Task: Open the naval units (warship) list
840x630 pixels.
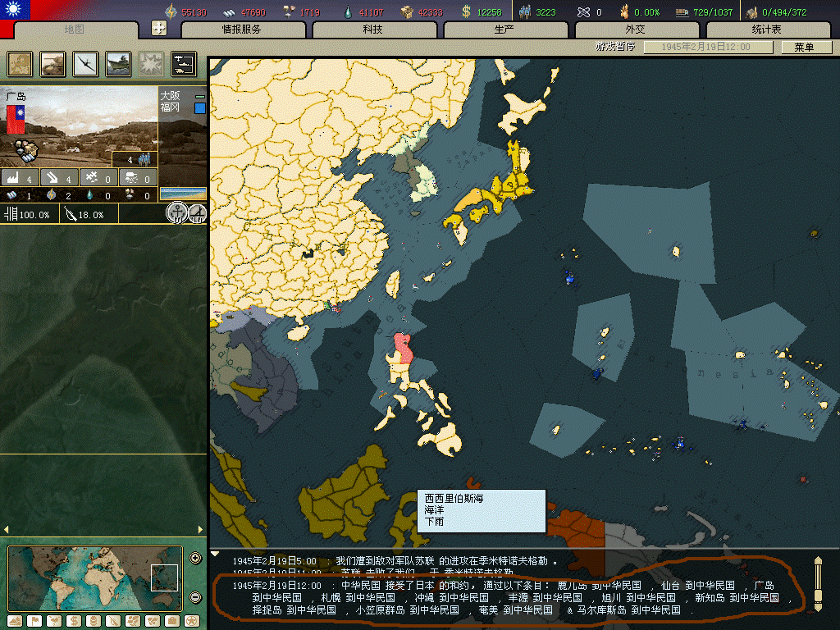Action: pos(118,63)
